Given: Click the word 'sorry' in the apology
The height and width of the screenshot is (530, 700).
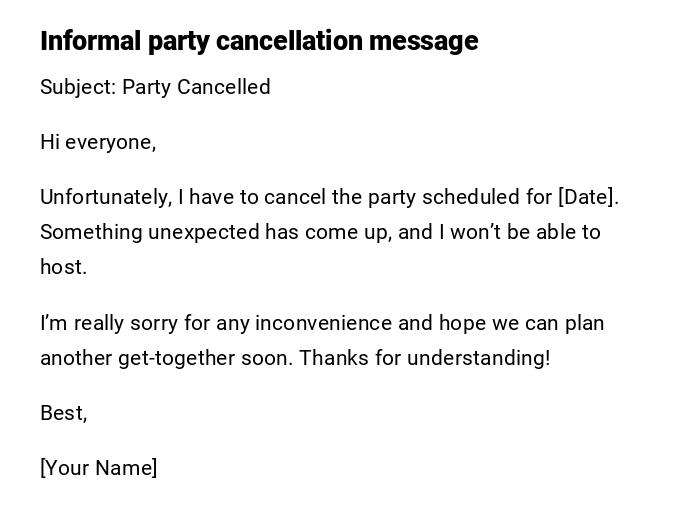Looking at the screenshot, I should point(155,323).
